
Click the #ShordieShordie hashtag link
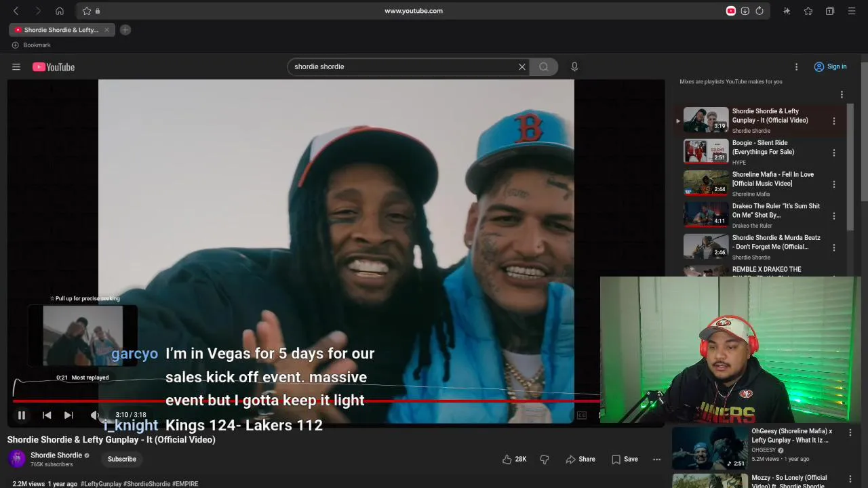click(x=147, y=484)
